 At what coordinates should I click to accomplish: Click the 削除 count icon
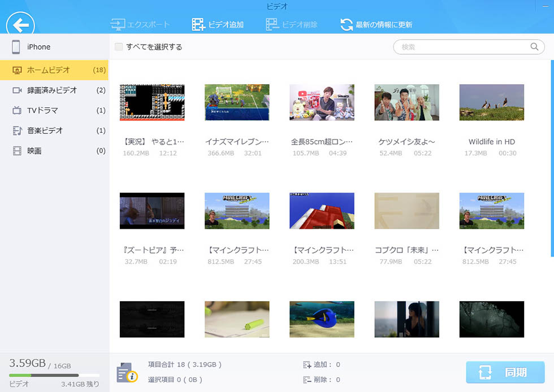point(306,380)
